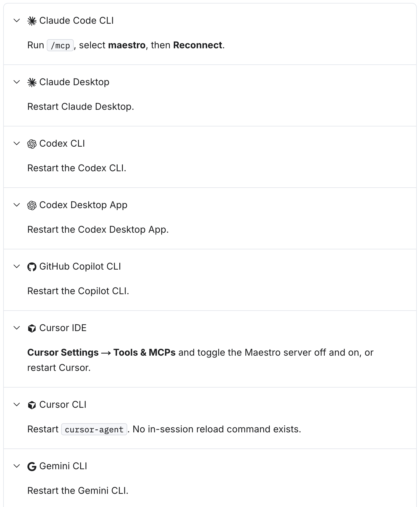The image size is (420, 507).
Task: Collapse the Codex CLI section chevron
Action: [17, 143]
